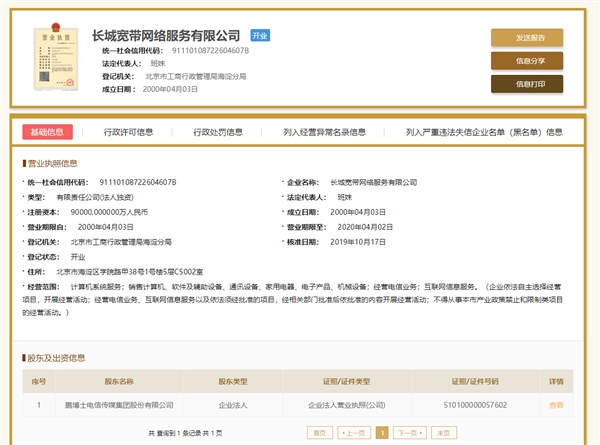Screen dimensions: 600x445
Task: Open the 行政处罚信息 tab
Action: [x=218, y=132]
